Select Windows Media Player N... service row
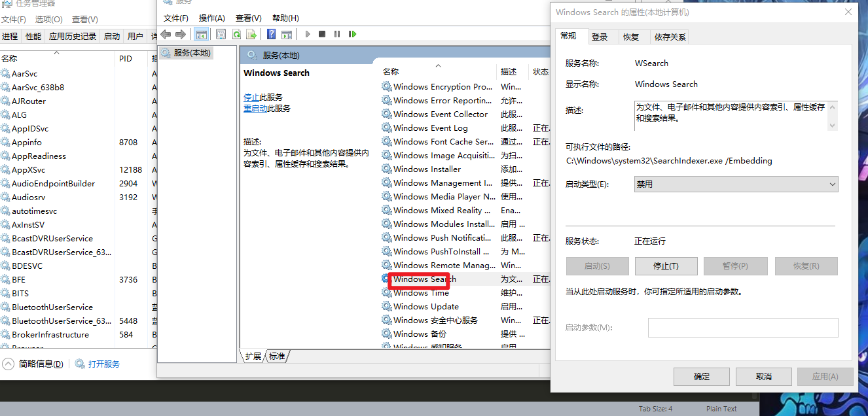The width and height of the screenshot is (868, 416). click(465, 197)
